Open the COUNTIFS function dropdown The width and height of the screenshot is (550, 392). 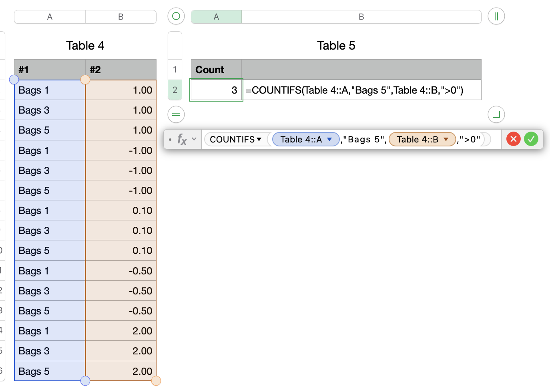coord(260,139)
